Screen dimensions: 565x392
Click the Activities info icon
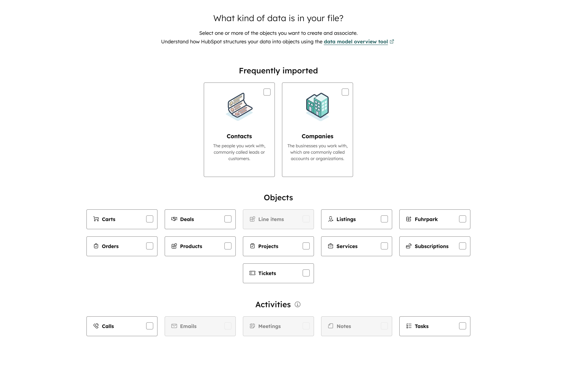[x=297, y=305]
